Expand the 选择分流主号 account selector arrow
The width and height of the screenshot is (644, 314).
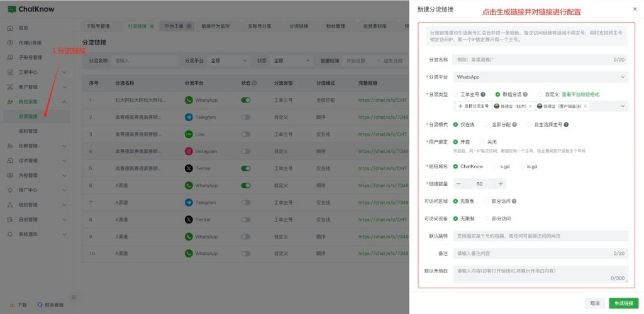point(623,107)
